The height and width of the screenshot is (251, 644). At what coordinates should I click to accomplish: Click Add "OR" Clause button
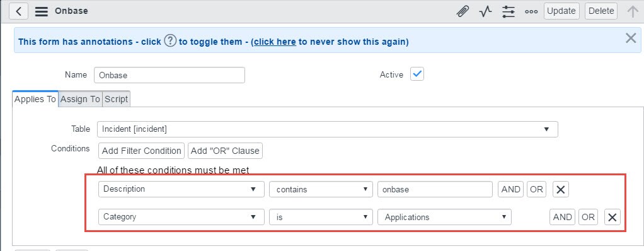point(225,151)
